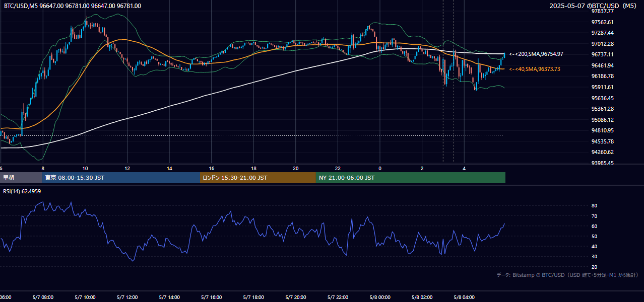Click price axis value 96186.78
The width and height of the screenshot is (644, 302).
[603, 76]
